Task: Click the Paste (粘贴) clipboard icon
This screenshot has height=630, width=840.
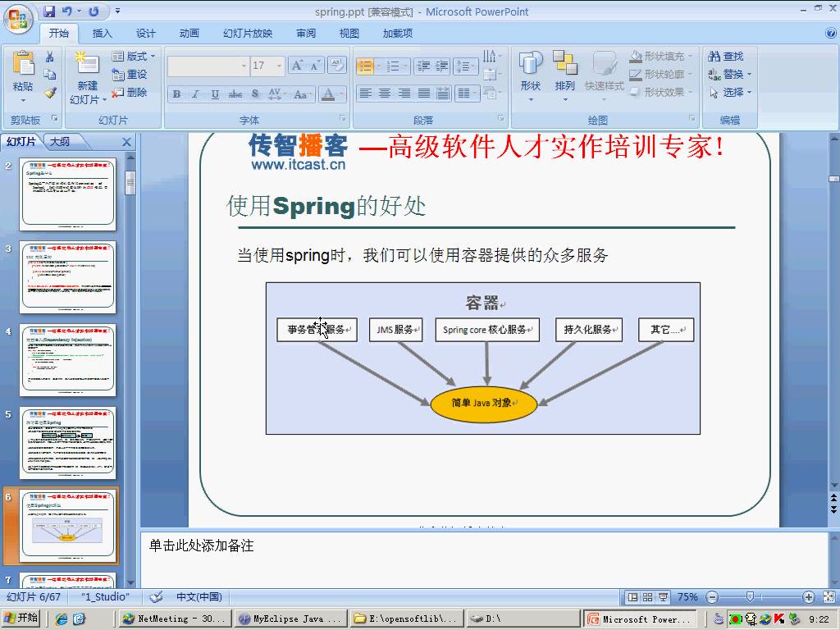Action: [x=23, y=63]
